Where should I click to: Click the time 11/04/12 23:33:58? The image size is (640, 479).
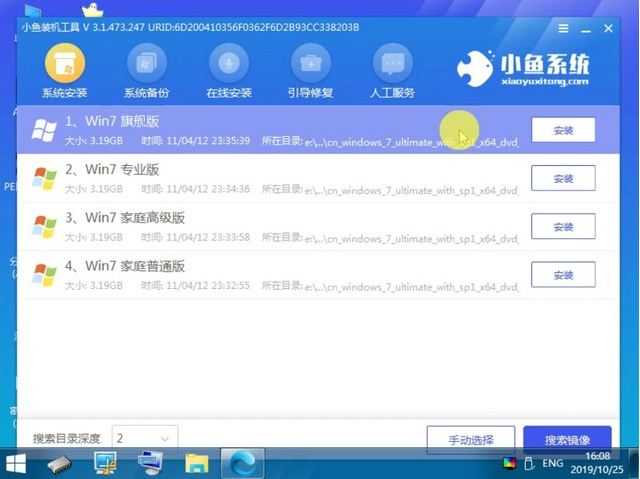coord(208,237)
